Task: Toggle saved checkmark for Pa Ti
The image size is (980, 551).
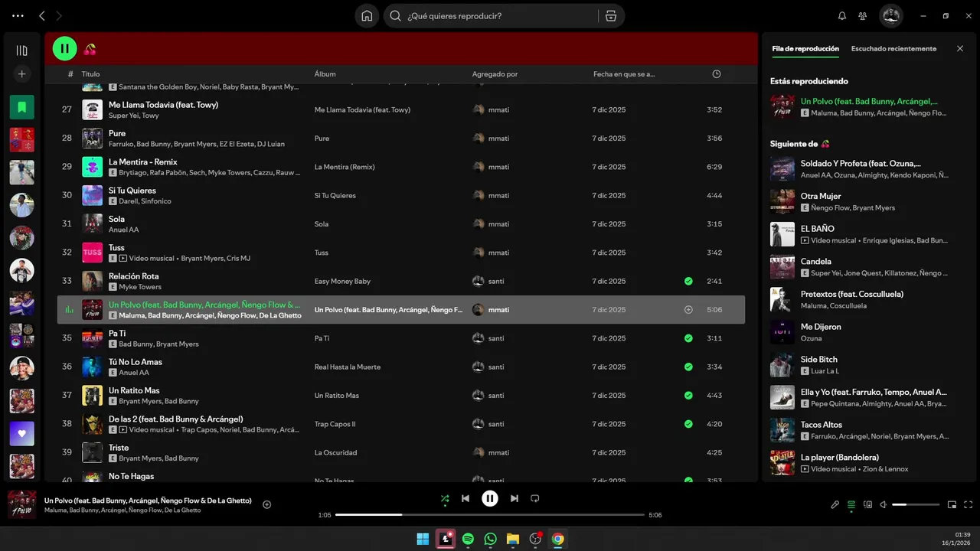Action: tap(688, 338)
